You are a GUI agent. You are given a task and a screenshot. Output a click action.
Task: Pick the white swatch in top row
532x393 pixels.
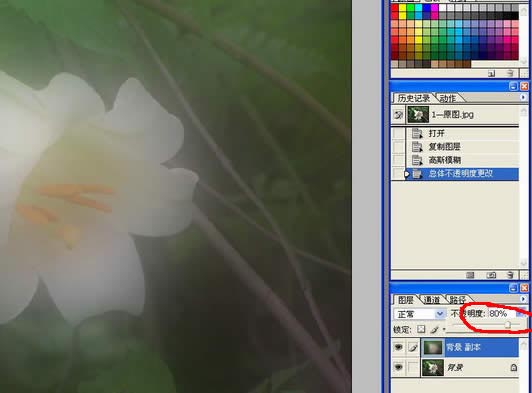(x=443, y=8)
